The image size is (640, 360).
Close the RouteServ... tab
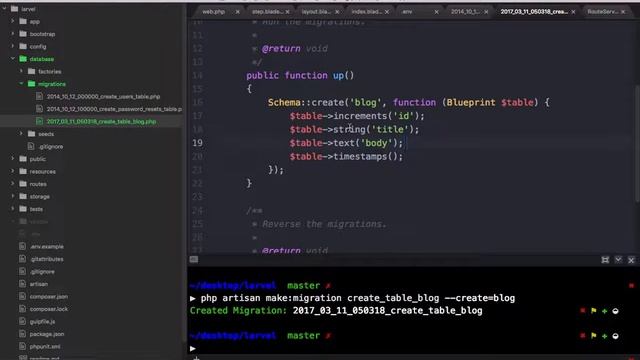[623, 12]
